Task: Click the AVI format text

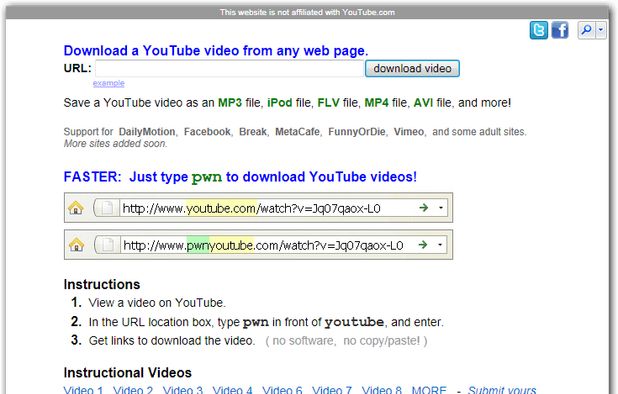Action: [x=423, y=103]
